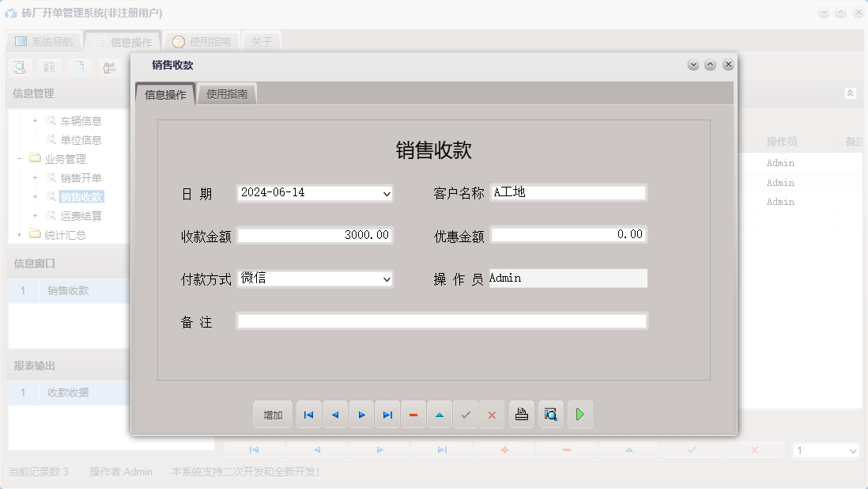Viewport: 868px width, 489px height.
Task: Click the 增加 add button
Action: pos(272,414)
